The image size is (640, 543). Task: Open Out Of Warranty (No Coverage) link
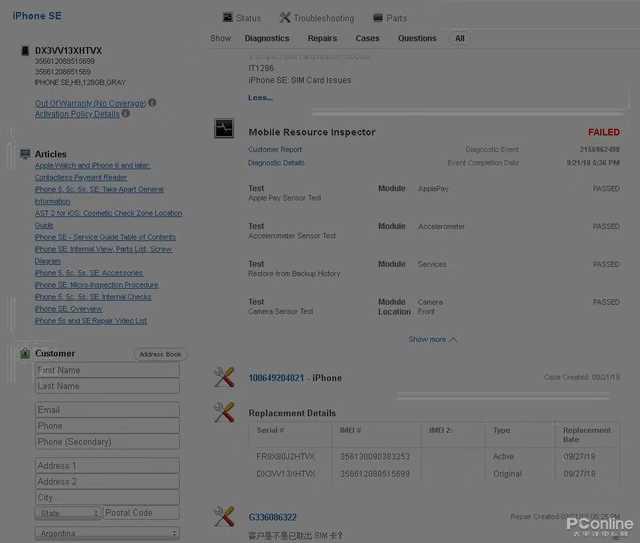click(90, 103)
